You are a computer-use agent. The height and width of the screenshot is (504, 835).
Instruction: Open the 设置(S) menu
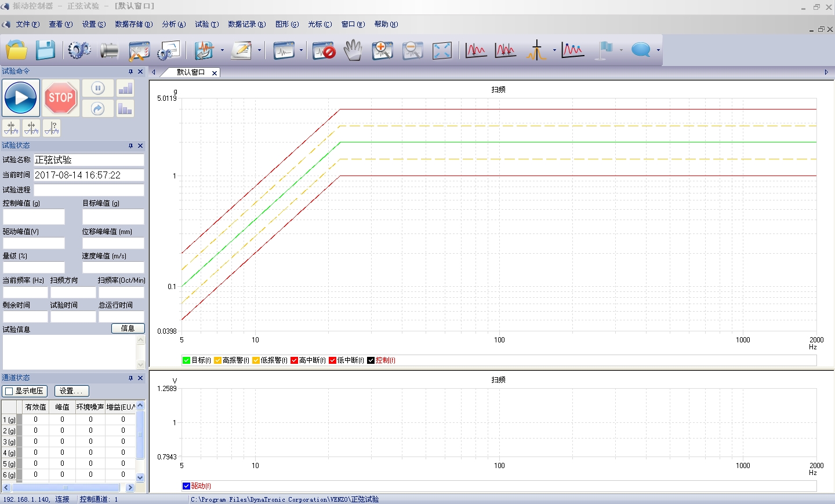93,24
